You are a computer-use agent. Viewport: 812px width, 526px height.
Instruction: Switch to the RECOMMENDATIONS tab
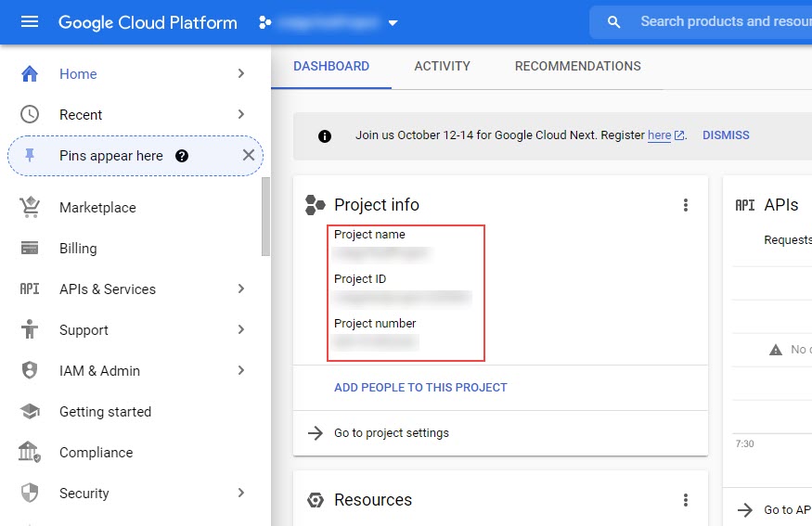tap(578, 66)
